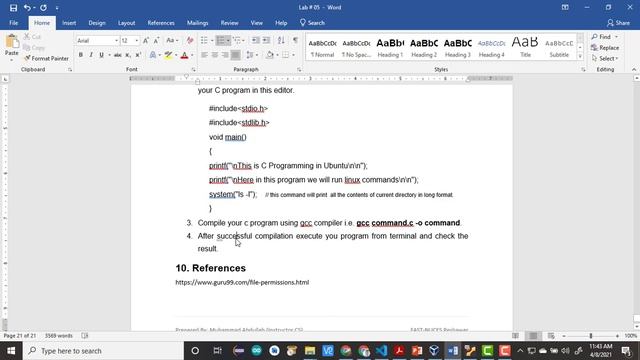
Task: Increase paragraph indent
Action: click(266, 40)
